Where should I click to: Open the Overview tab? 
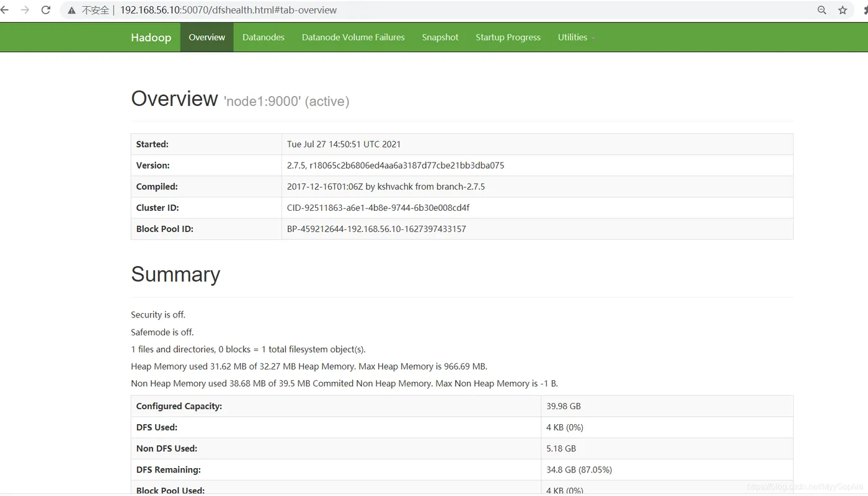[207, 37]
